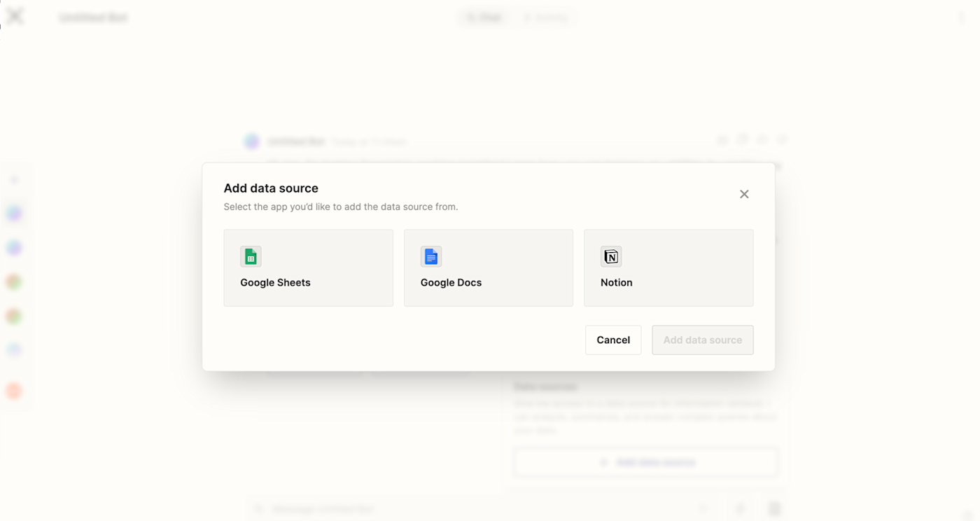980x521 pixels.
Task: Select the Google Sheets card
Action: pyautogui.click(x=308, y=268)
